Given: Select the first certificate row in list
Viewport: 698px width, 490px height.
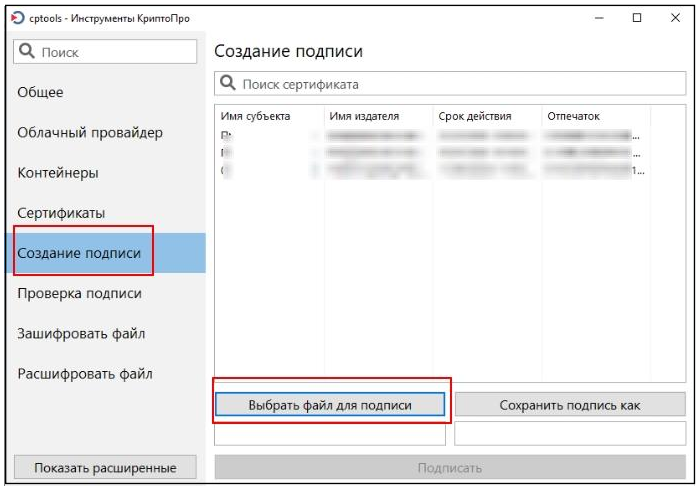Looking at the screenshot, I should (x=430, y=135).
